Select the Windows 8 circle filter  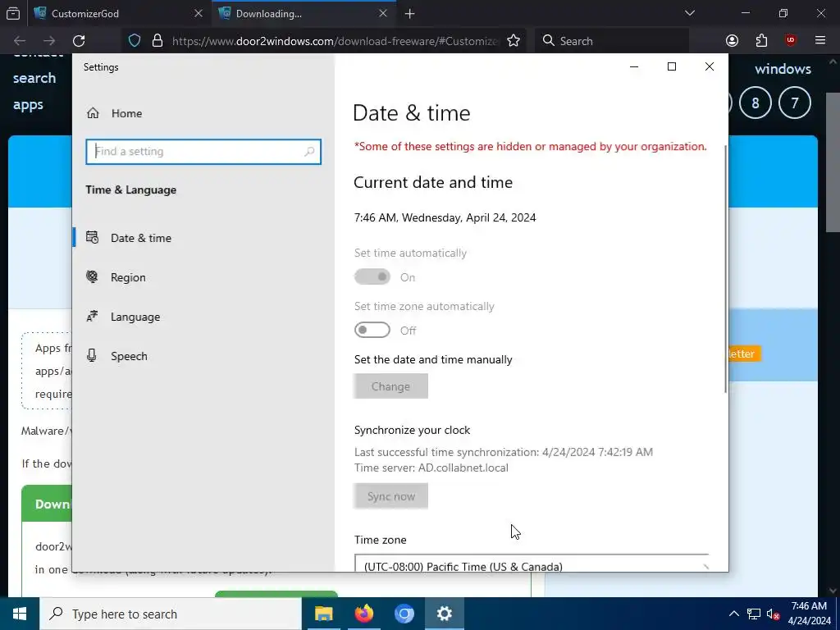coord(756,103)
